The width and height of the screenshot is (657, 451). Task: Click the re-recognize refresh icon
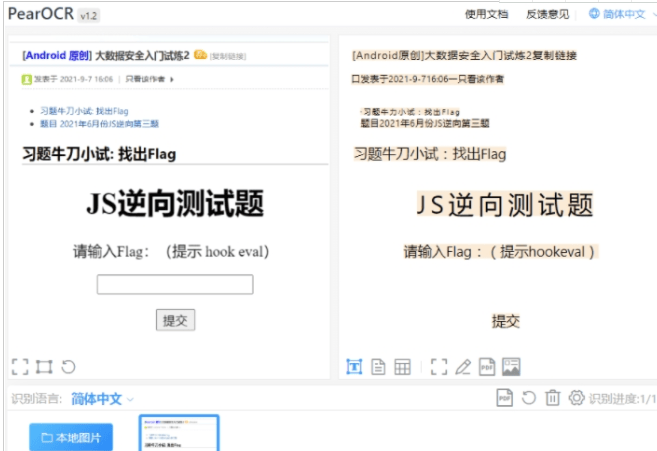(529, 398)
